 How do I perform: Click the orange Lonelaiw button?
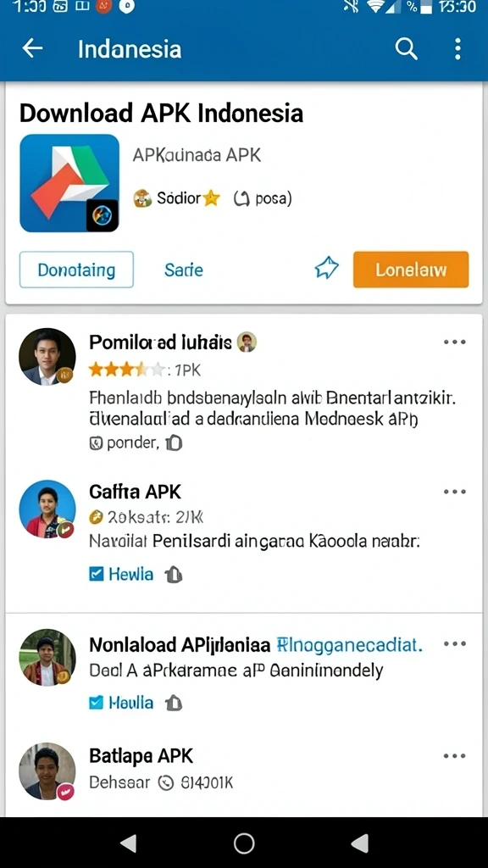[411, 270]
